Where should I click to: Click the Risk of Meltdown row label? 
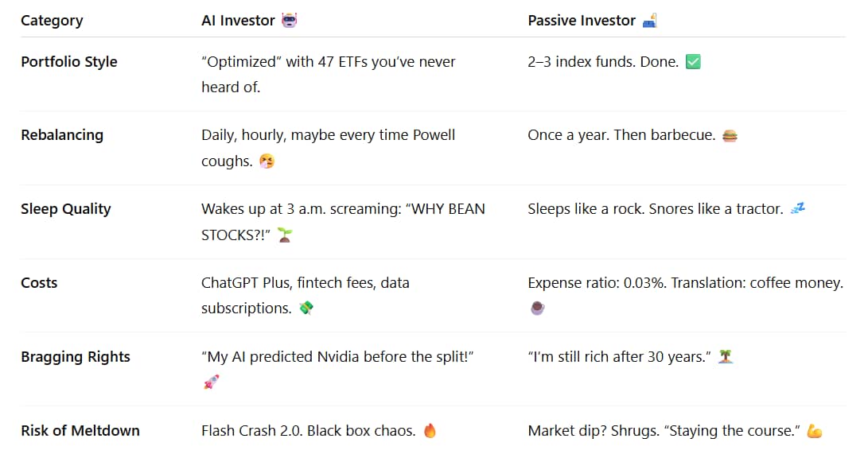(80, 431)
